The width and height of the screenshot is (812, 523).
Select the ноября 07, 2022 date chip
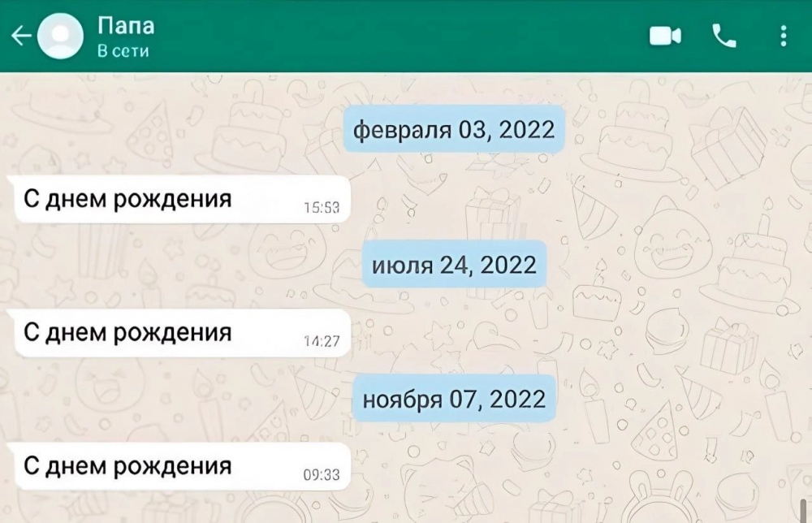pos(454,399)
